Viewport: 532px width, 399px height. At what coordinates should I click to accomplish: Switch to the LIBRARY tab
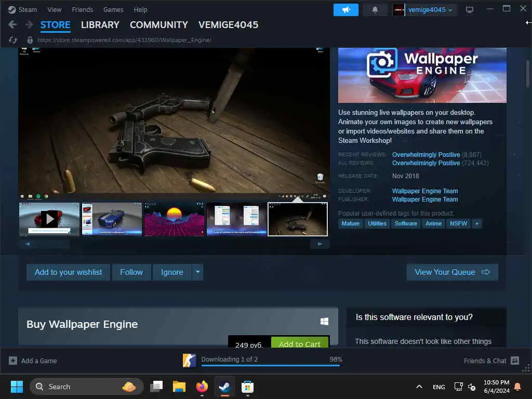coord(100,25)
